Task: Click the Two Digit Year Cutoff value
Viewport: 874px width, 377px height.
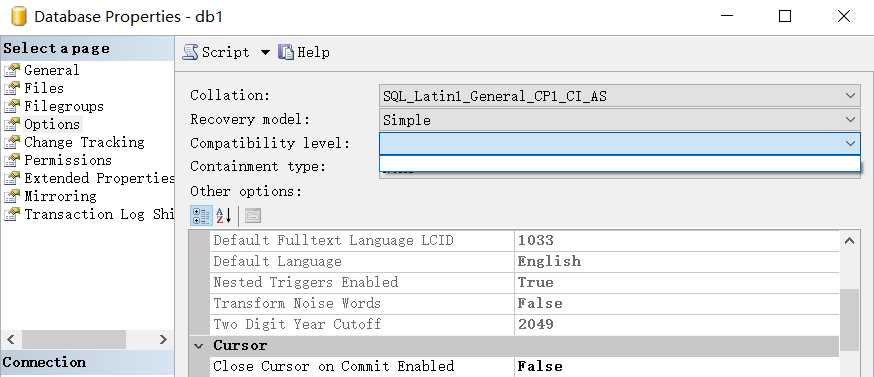Action: [x=676, y=324]
